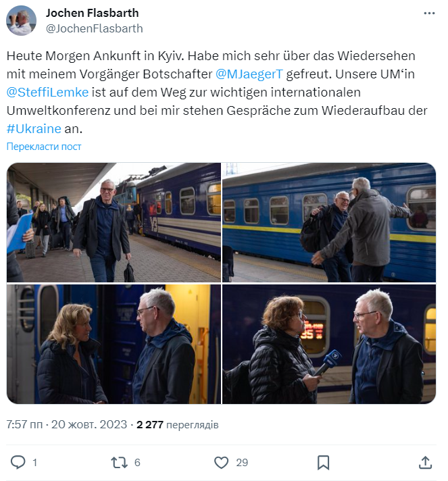This screenshot has height=481, width=448.
Task: Open photo of blonde woman talking with man
Action: pyautogui.click(x=114, y=344)
